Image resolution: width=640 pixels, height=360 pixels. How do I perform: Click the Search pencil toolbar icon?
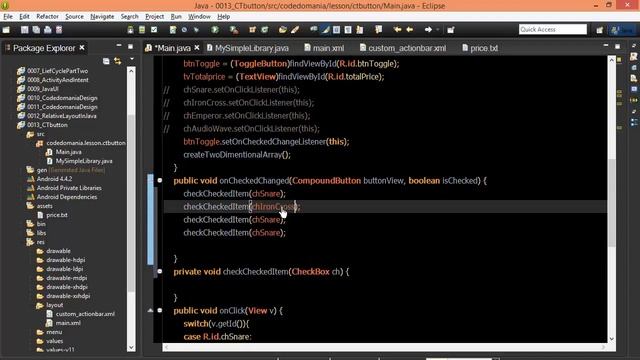pos(295,30)
